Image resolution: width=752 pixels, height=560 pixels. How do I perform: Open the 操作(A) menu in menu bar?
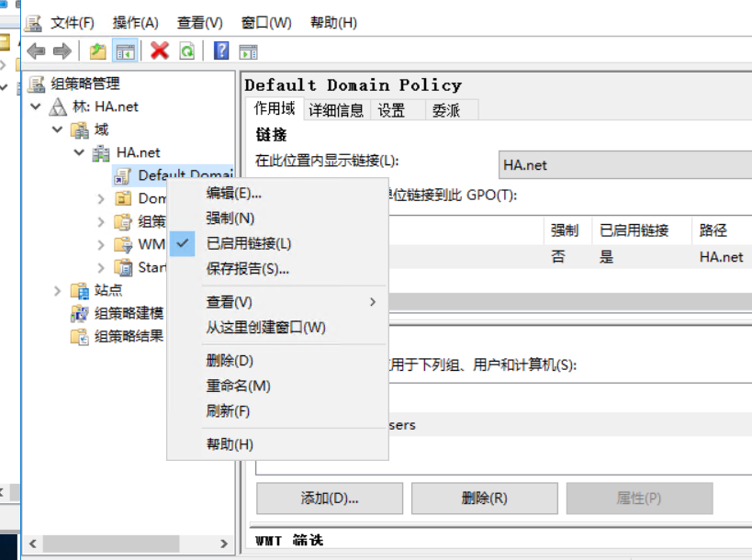click(x=135, y=23)
